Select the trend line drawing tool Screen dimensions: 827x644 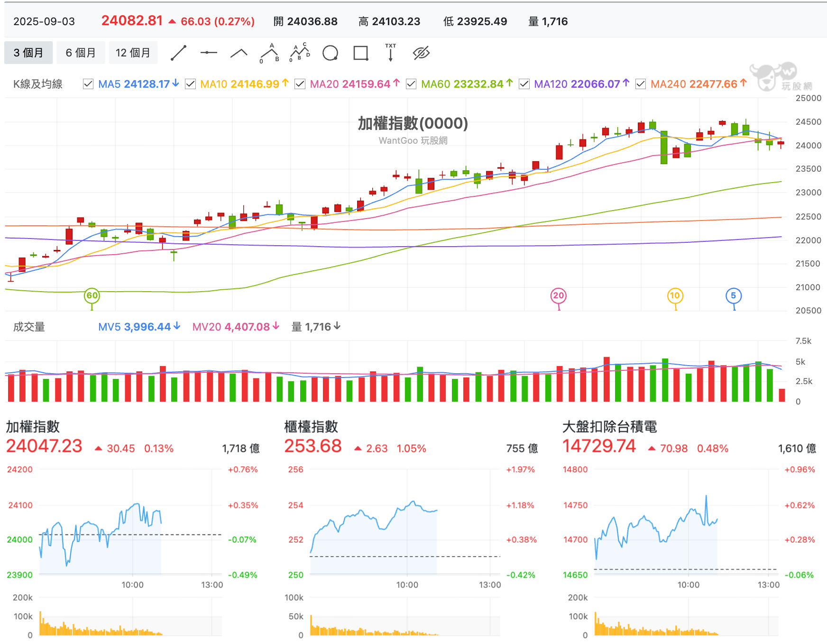point(178,53)
